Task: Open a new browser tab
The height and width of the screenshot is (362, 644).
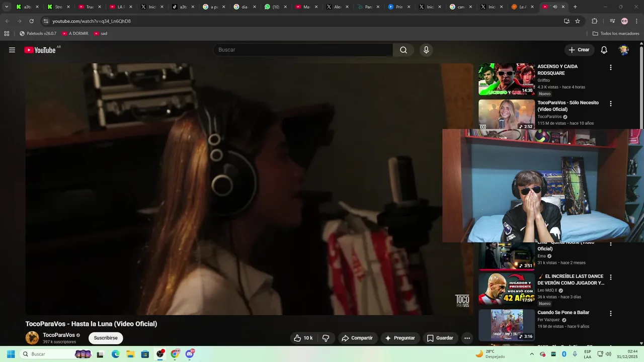Action: tap(575, 7)
